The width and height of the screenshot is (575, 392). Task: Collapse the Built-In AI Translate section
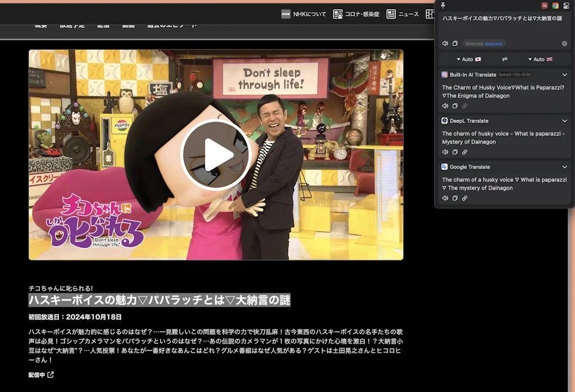tap(564, 75)
